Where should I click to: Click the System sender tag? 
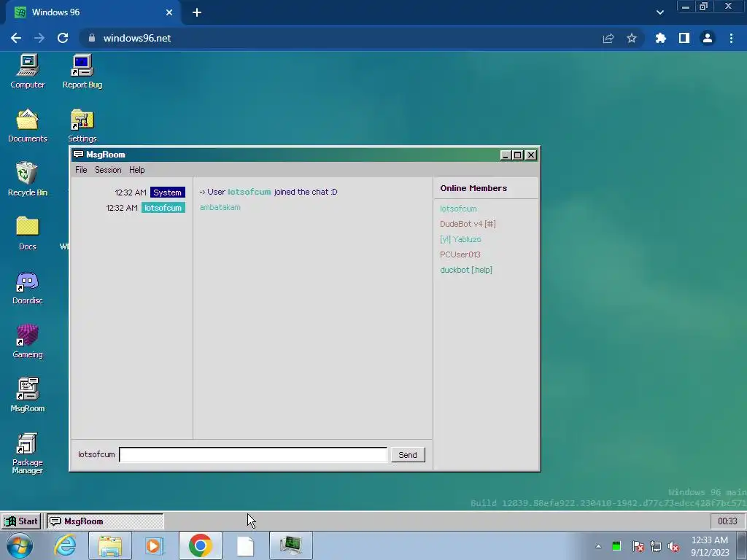[168, 192]
